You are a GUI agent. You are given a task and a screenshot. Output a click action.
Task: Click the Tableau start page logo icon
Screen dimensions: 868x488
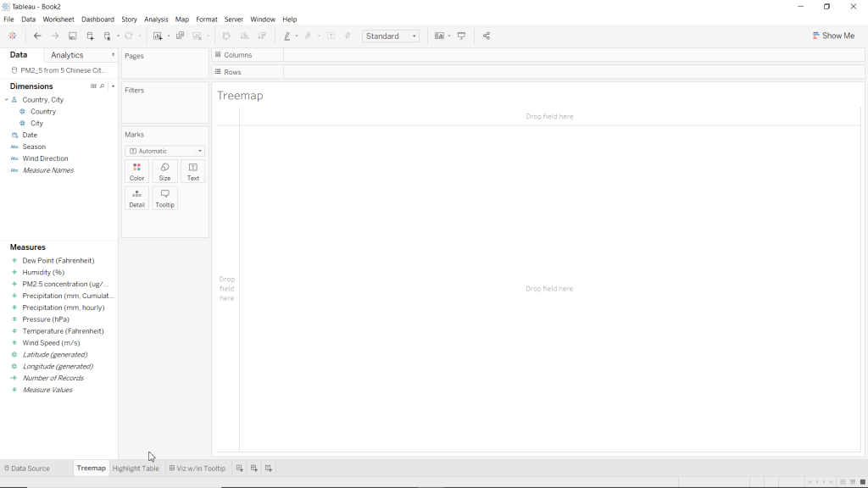coord(12,36)
